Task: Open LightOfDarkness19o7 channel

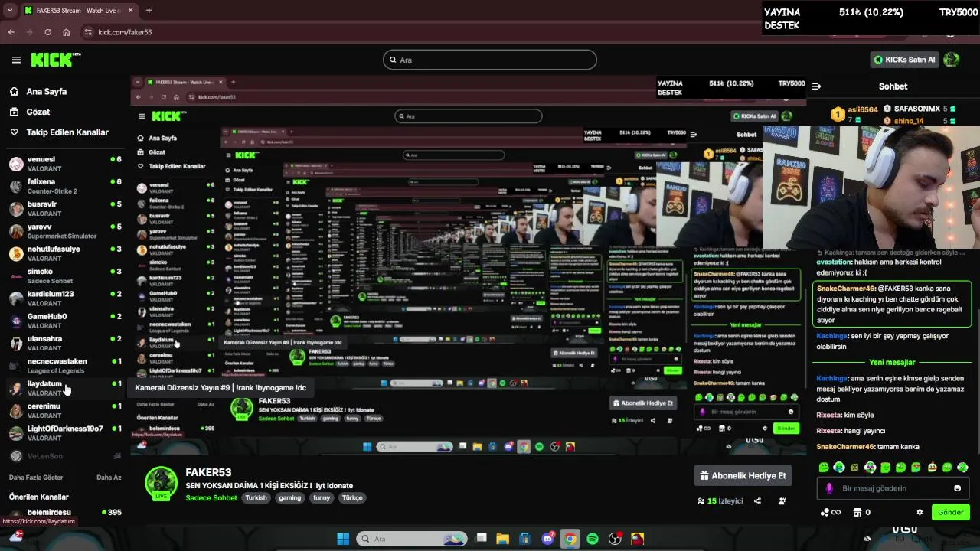Action: click(x=64, y=432)
